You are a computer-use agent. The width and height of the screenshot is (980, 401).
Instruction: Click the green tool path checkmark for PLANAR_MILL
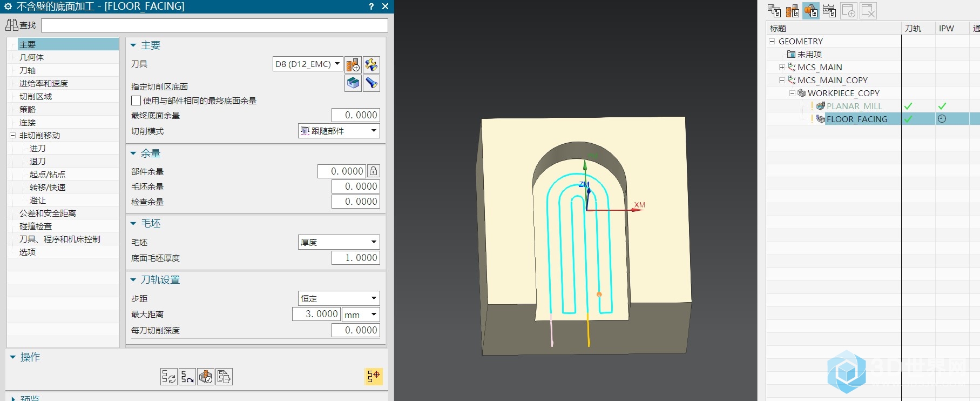[908, 106]
